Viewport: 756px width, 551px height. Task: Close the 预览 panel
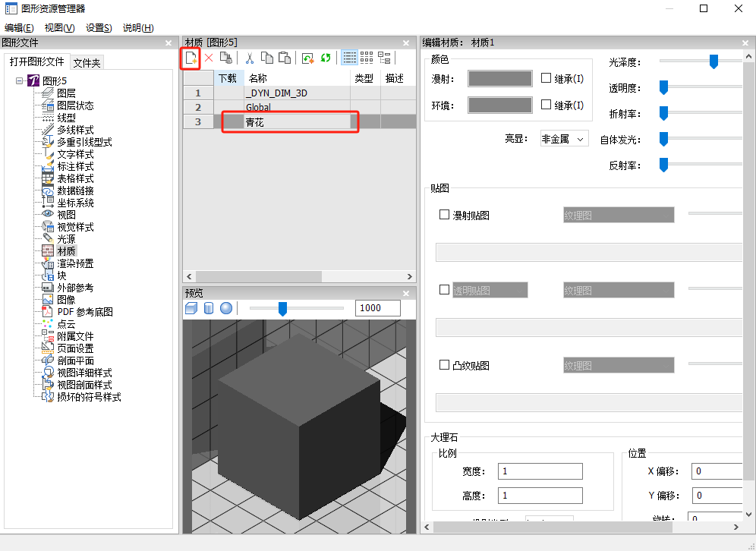pyautogui.click(x=406, y=293)
